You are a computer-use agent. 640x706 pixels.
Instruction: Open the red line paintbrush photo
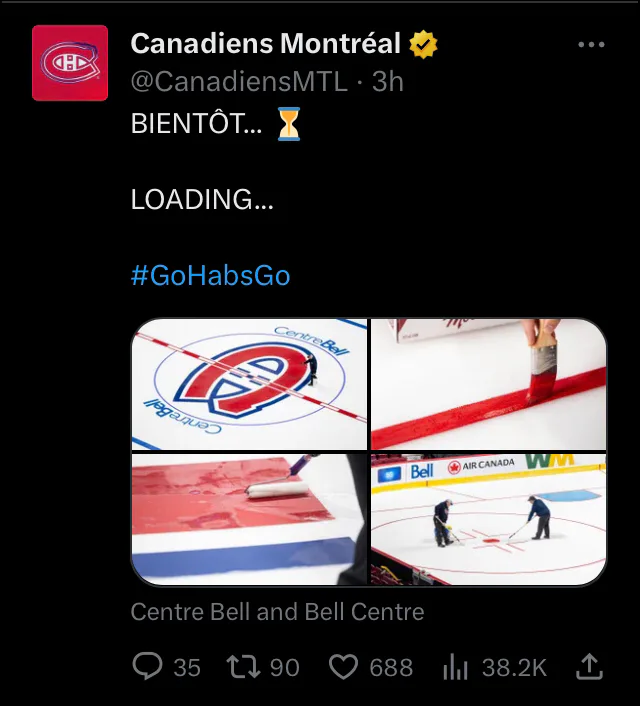coord(488,384)
